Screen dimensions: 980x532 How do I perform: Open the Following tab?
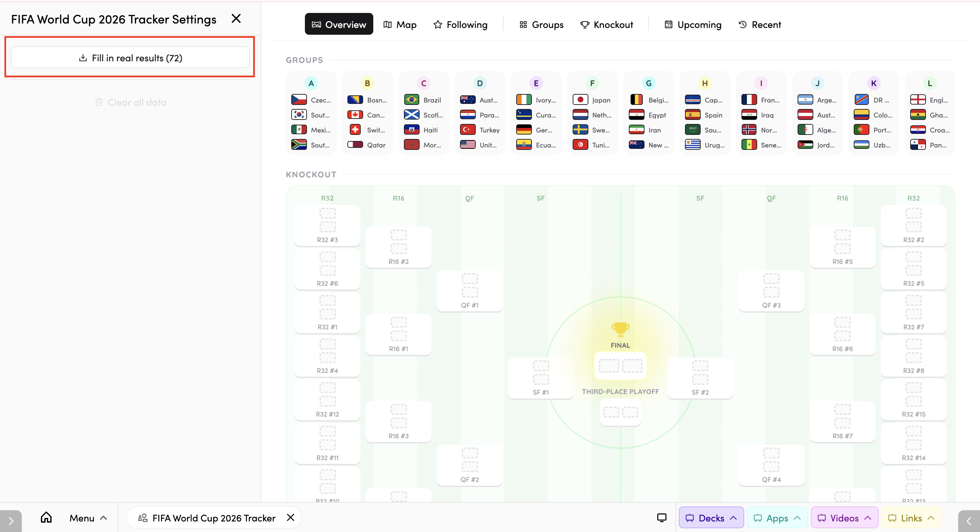460,25
